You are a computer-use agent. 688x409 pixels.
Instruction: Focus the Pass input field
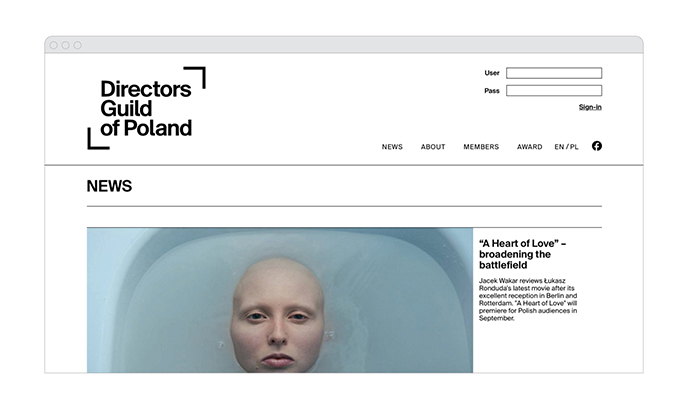coord(554,90)
